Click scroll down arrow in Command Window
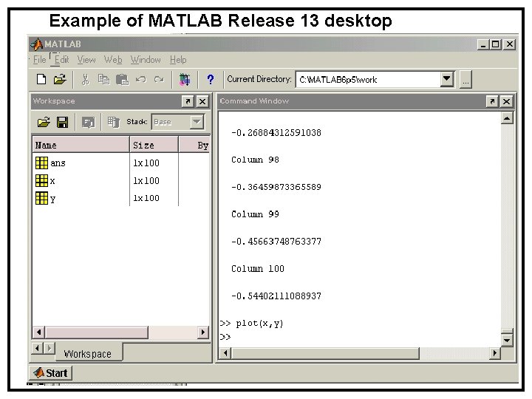Image resolution: width=532 pixels, height=399 pixels. click(x=507, y=341)
